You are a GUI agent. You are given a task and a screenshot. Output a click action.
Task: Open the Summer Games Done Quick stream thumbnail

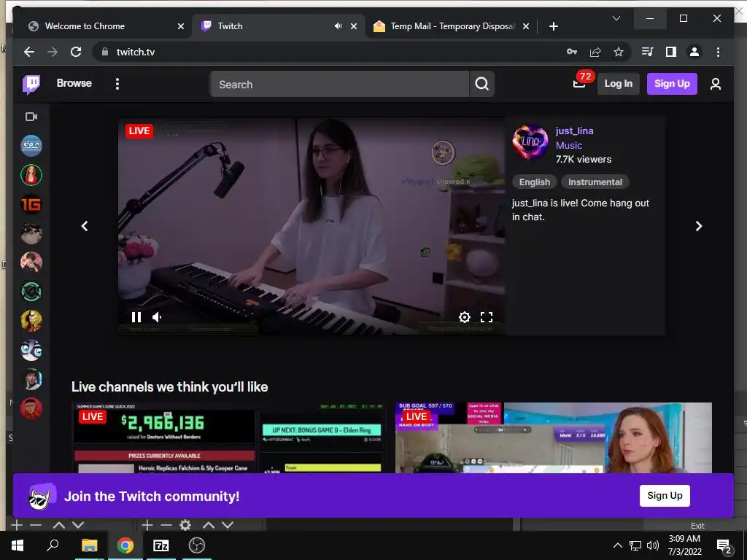point(228,437)
